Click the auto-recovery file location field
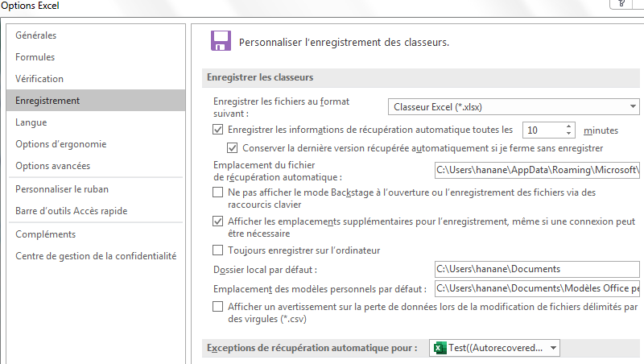 (538, 170)
